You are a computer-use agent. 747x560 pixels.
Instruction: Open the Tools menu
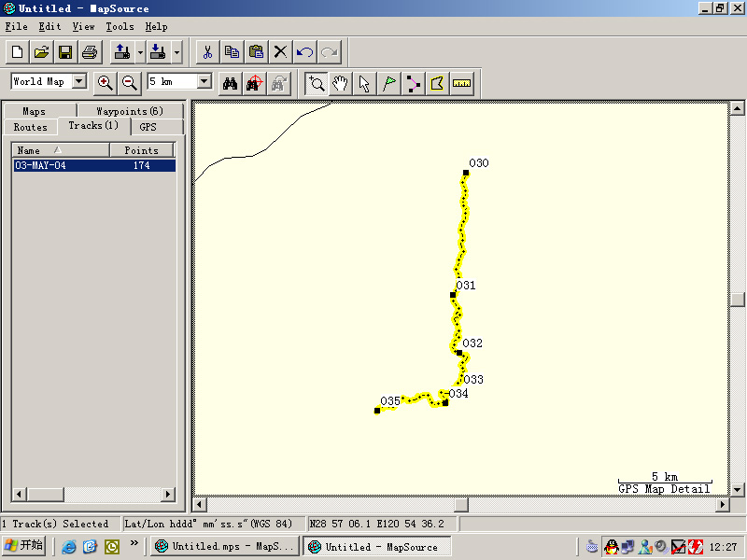click(x=120, y=27)
